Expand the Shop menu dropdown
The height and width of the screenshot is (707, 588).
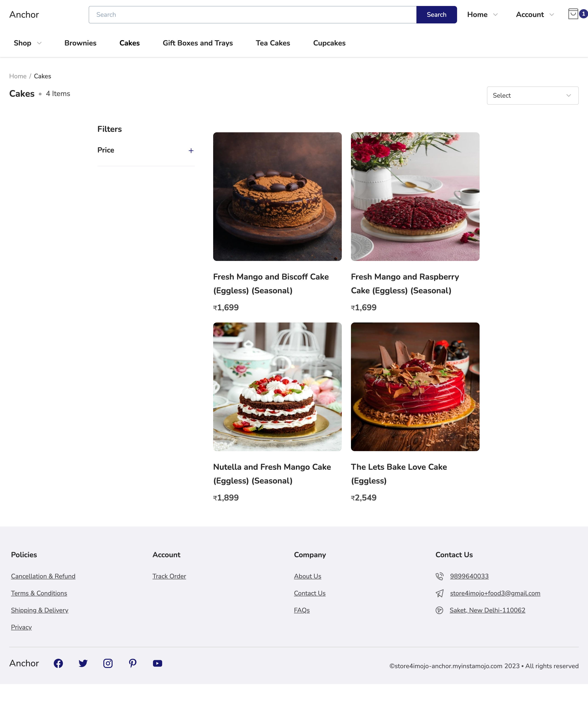(28, 43)
